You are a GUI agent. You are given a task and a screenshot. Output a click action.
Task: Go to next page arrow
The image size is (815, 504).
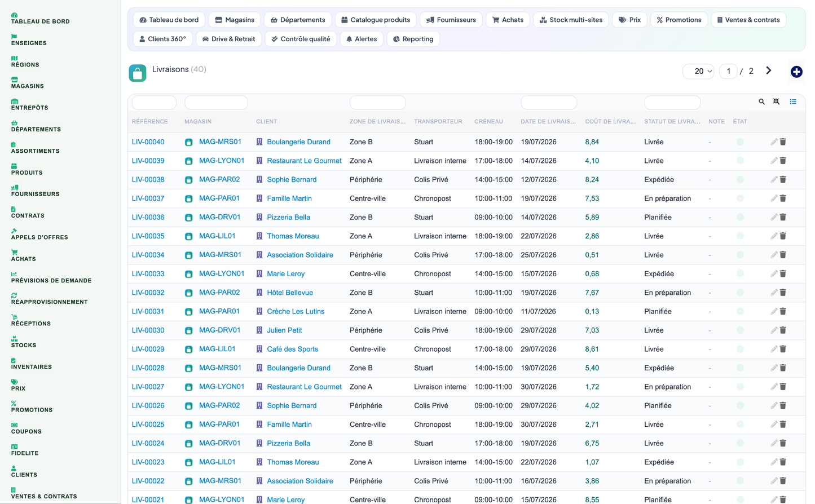tap(768, 71)
